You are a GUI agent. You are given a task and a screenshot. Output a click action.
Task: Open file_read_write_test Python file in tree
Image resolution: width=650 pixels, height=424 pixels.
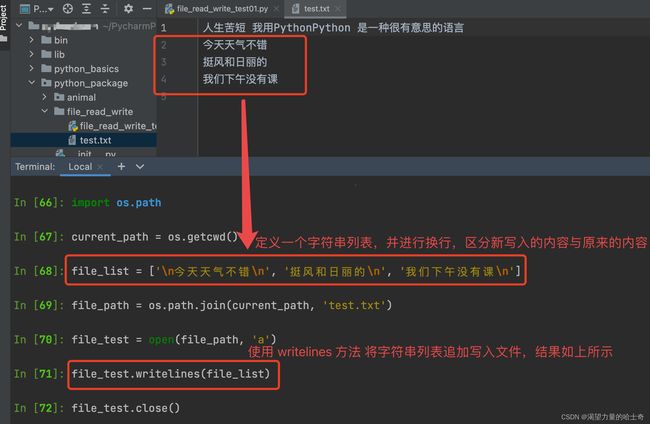pyautogui.click(x=118, y=126)
